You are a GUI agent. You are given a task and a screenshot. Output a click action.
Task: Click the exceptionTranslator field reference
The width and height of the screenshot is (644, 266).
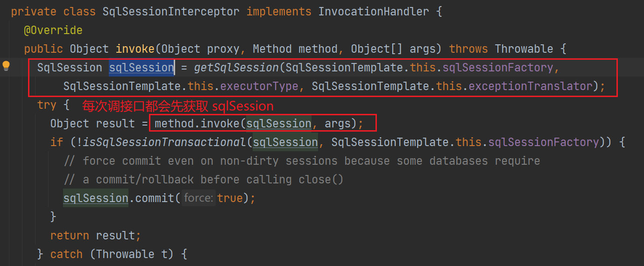tap(531, 86)
